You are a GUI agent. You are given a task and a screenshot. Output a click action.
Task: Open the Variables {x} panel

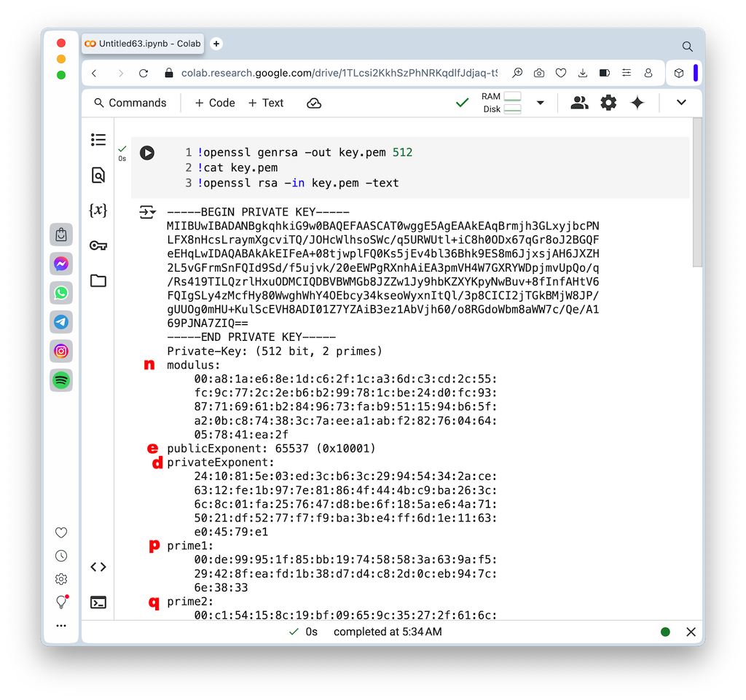[98, 211]
